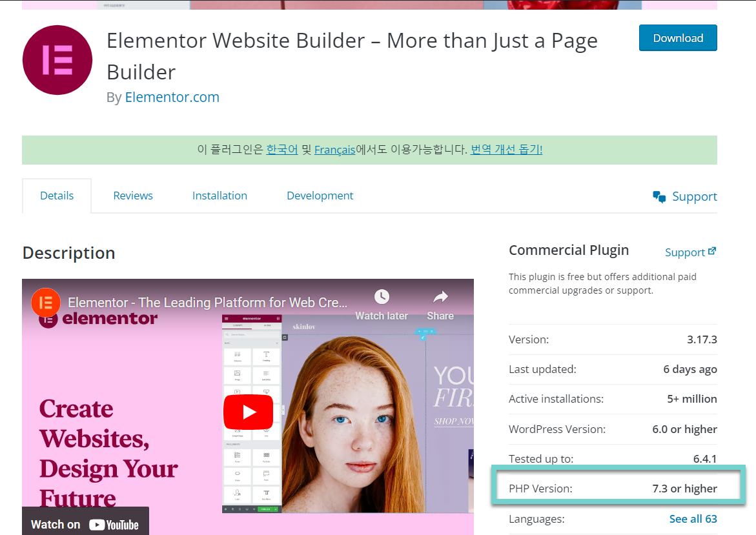Select the Development tab
756x535 pixels.
pos(320,196)
